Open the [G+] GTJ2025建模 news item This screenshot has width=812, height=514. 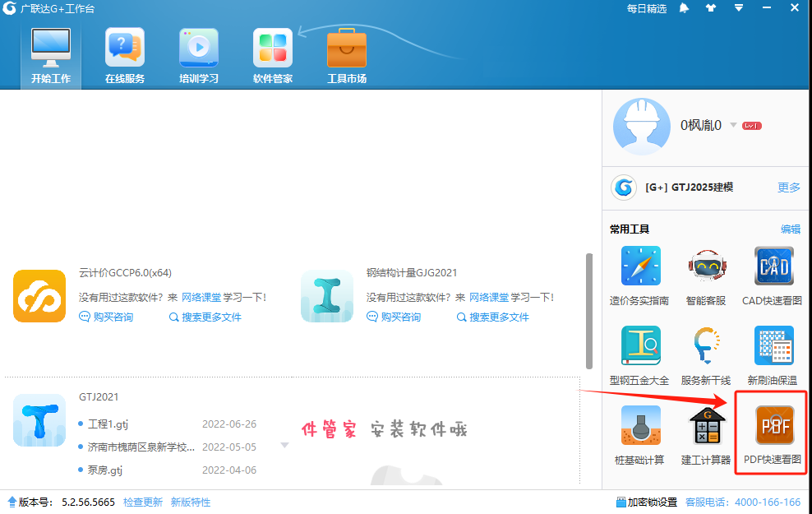(689, 187)
